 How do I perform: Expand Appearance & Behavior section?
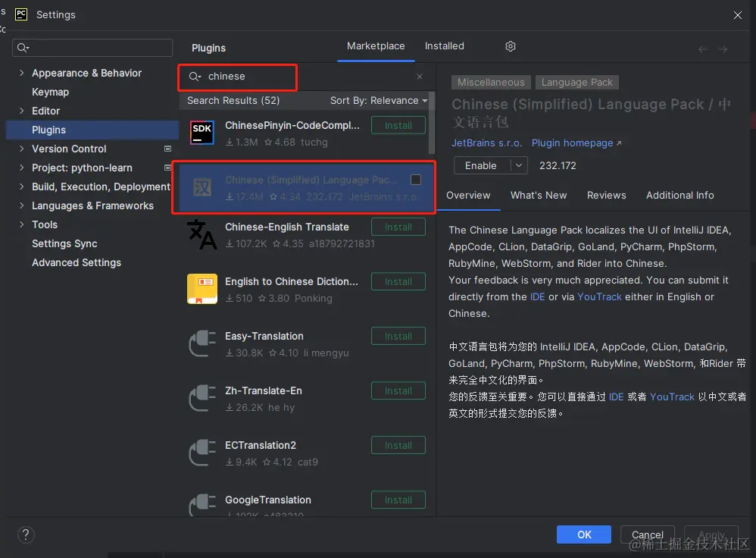(21, 73)
